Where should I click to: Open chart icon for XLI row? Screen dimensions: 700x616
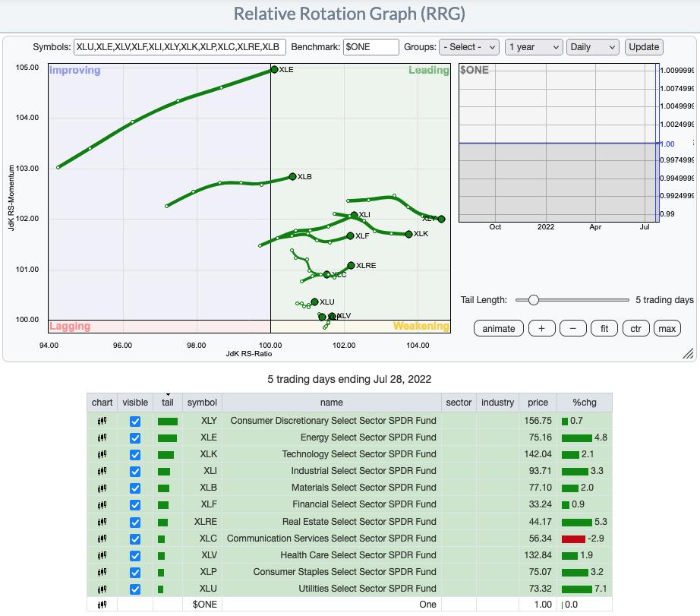[x=102, y=471]
